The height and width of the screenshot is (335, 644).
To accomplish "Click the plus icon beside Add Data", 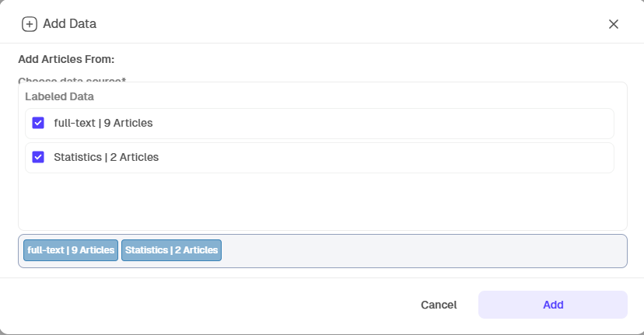I will [29, 24].
